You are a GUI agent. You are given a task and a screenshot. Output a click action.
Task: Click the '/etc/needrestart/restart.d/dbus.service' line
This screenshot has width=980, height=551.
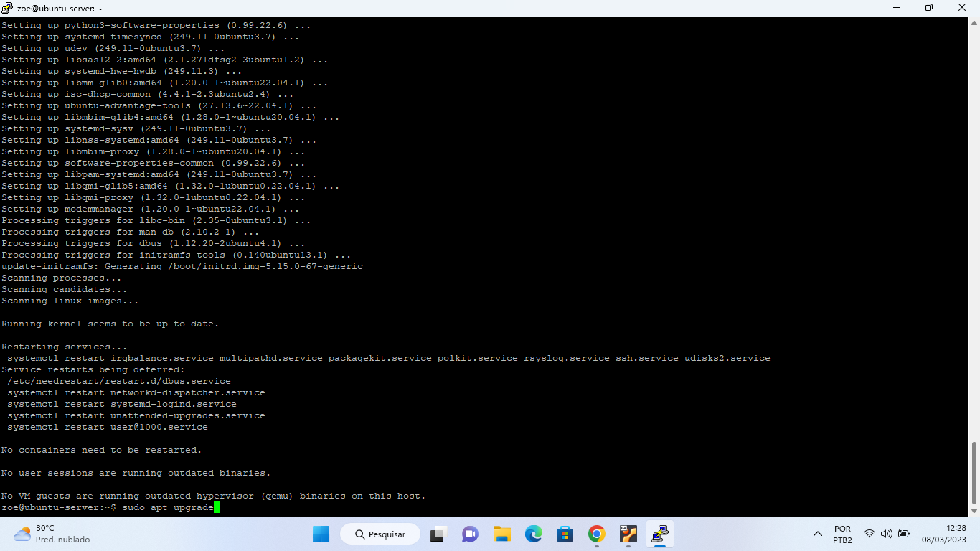point(119,381)
